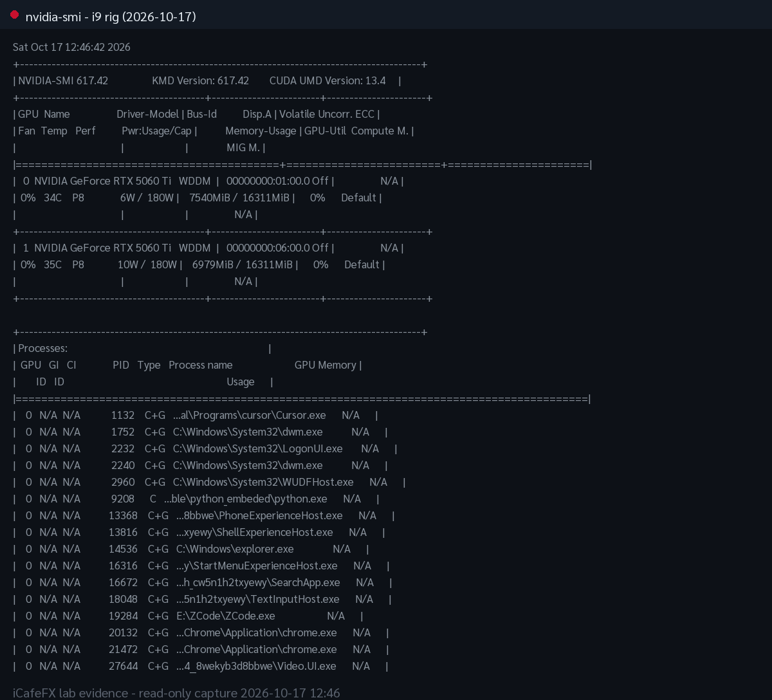Click the NVIDIA-SMI 617.42 version text
Screen dimensions: 772x700
[x=63, y=80]
